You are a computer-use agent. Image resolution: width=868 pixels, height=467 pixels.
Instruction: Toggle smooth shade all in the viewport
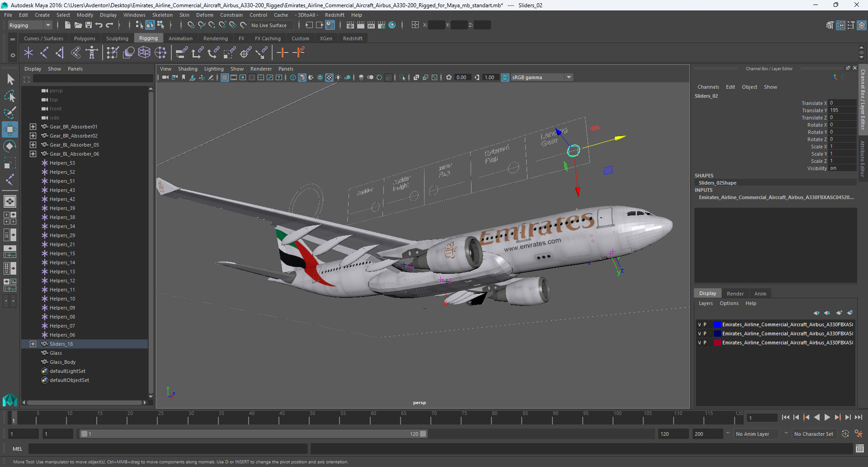pyautogui.click(x=302, y=77)
